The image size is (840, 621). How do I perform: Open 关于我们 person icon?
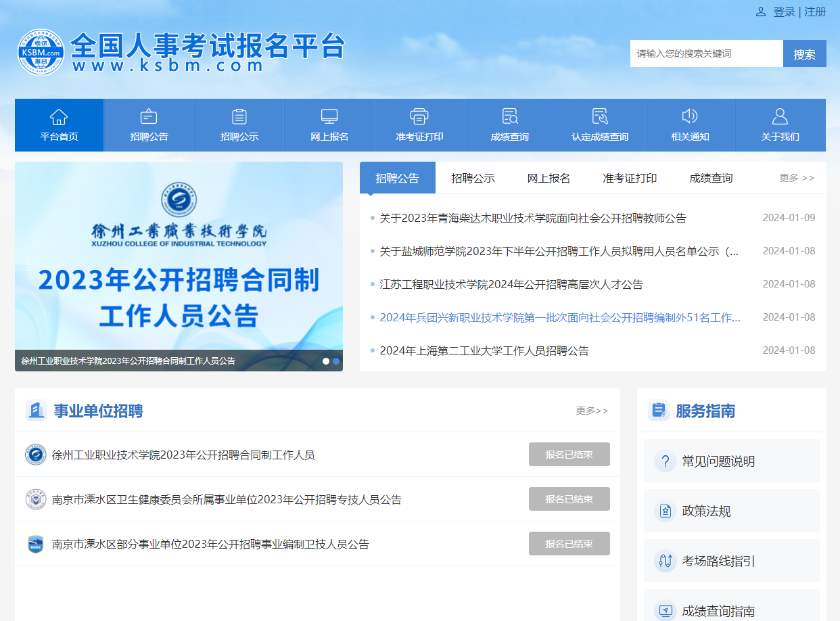click(780, 116)
